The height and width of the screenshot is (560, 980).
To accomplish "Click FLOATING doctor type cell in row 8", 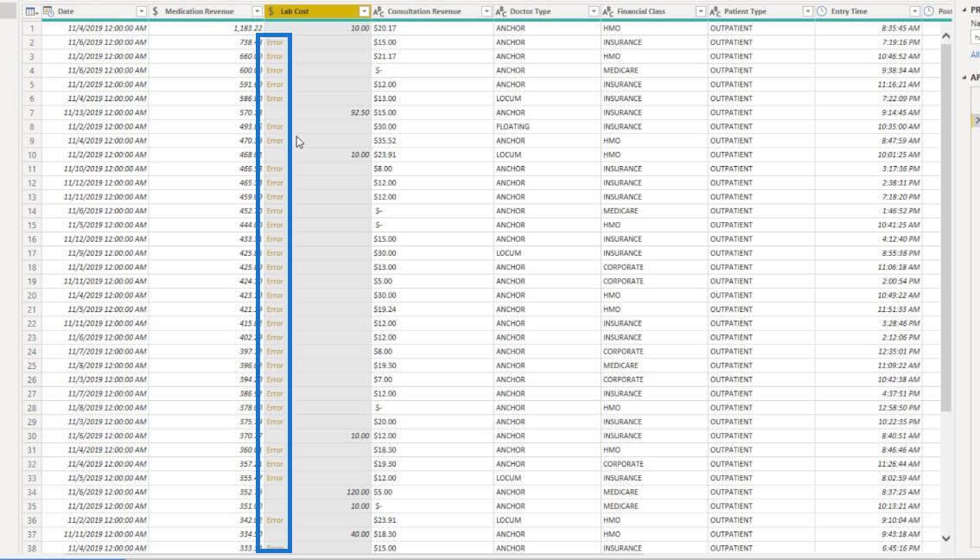I will click(x=512, y=126).
